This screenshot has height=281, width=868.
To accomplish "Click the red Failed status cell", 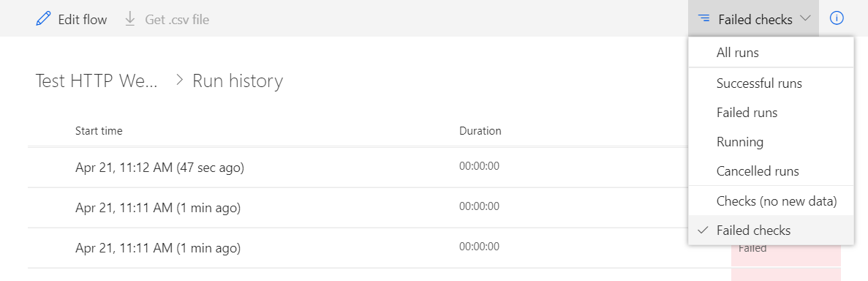I will (x=786, y=248).
